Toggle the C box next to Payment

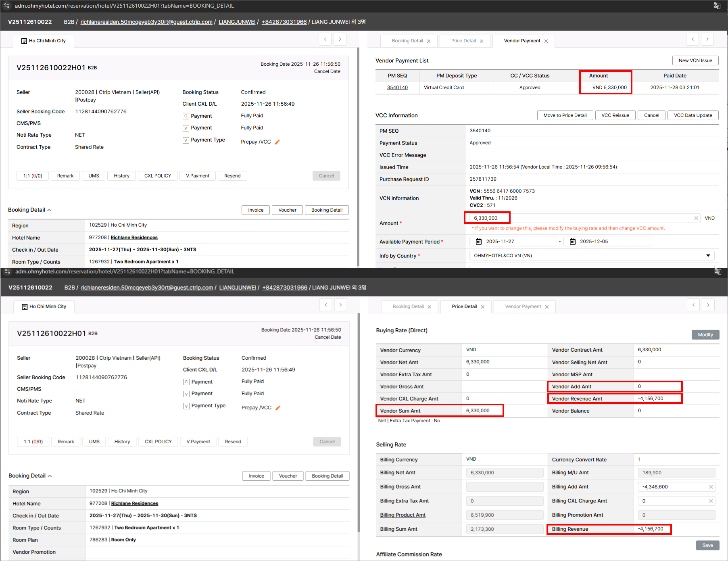coord(186,116)
